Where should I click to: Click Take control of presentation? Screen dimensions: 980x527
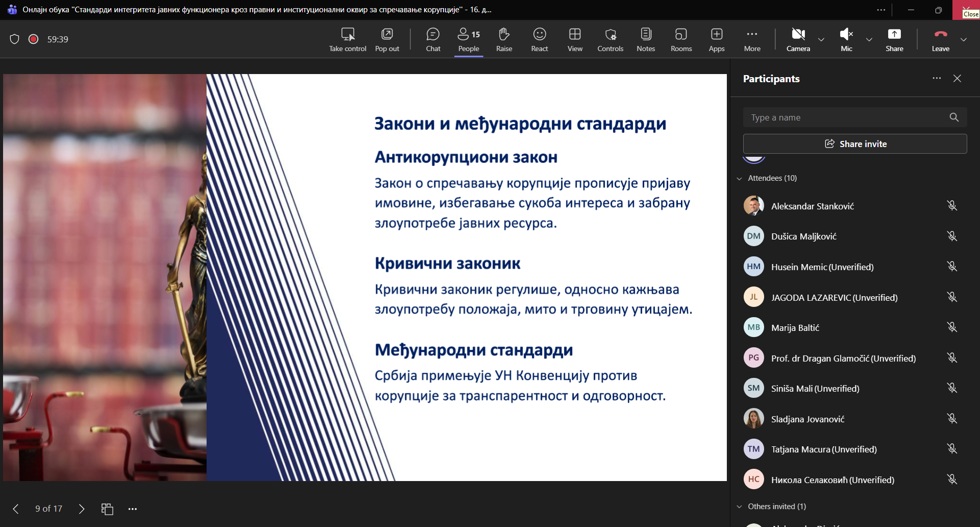(x=348, y=39)
